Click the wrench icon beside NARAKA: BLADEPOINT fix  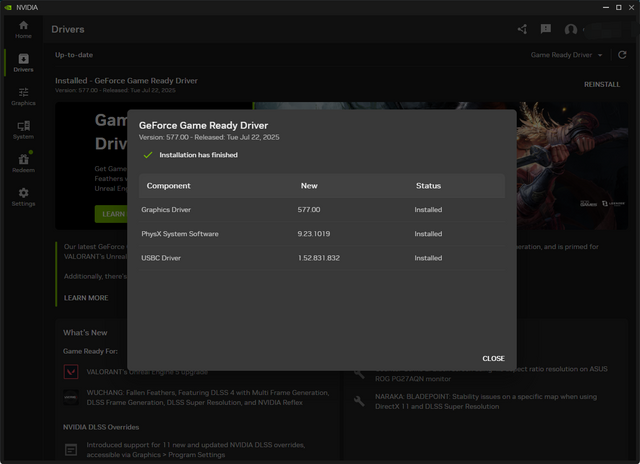[x=359, y=401]
